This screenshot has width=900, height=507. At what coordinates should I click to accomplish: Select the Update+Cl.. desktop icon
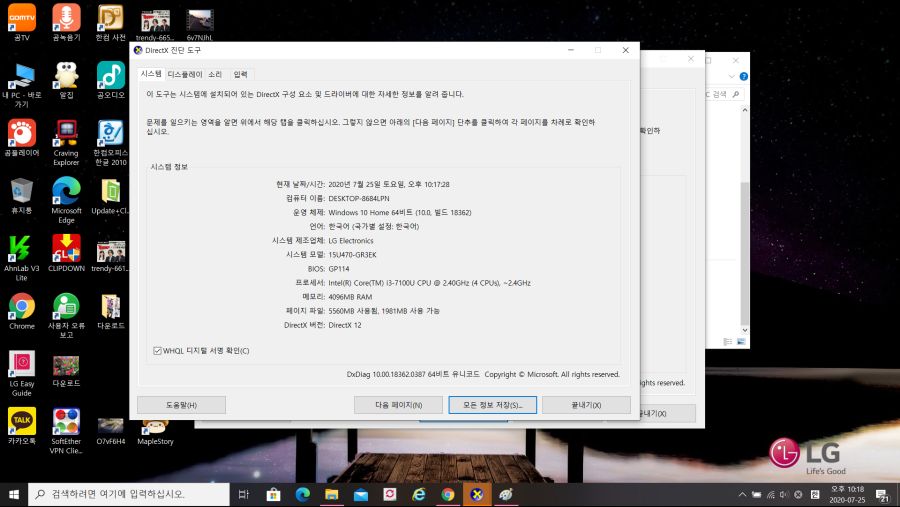[111, 196]
